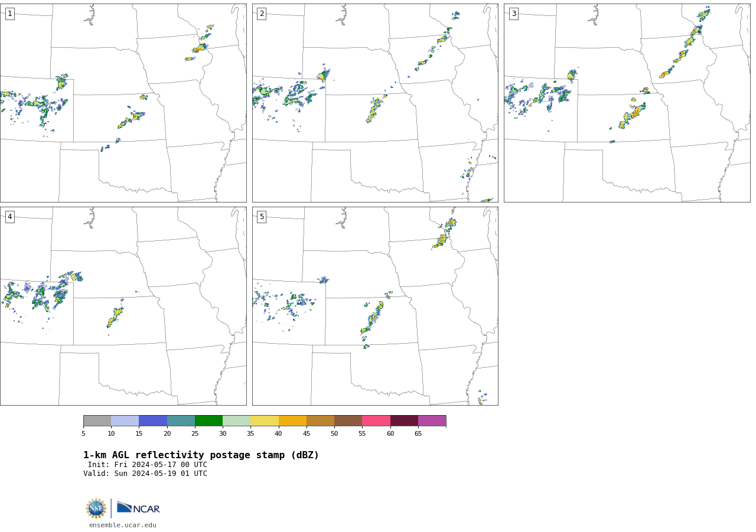Click the maroon 60-65 dBZ swatch
Image resolution: width=756 pixels, height=532 pixels.
click(404, 420)
